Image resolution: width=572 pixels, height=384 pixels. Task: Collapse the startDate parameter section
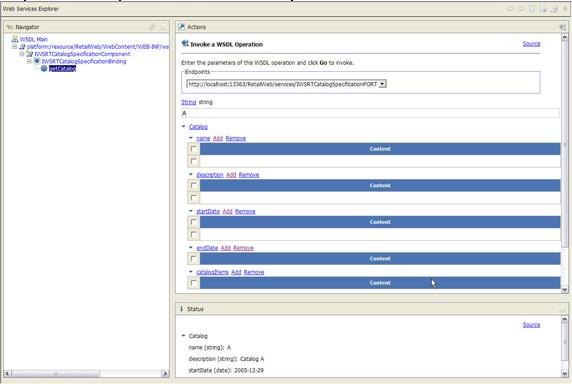click(191, 211)
